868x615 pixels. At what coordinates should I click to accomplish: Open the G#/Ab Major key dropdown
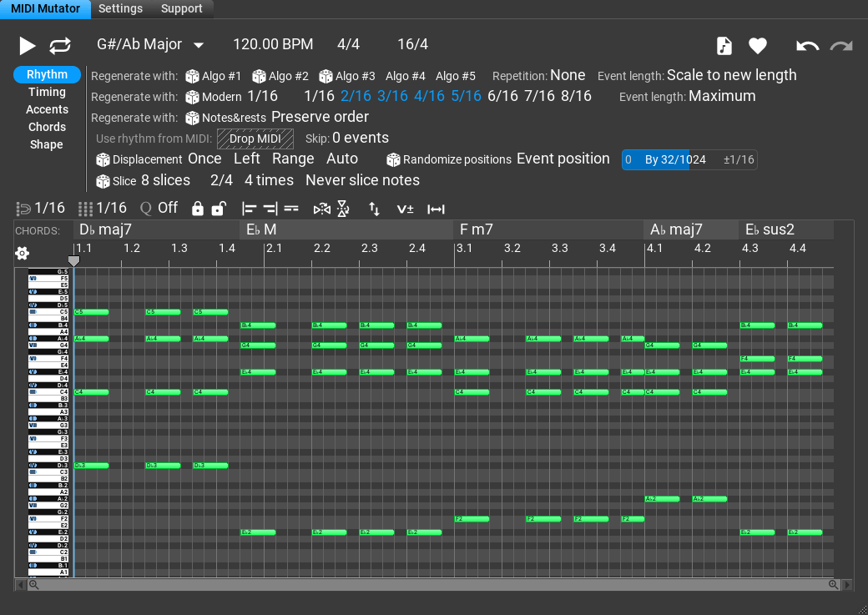[x=150, y=44]
